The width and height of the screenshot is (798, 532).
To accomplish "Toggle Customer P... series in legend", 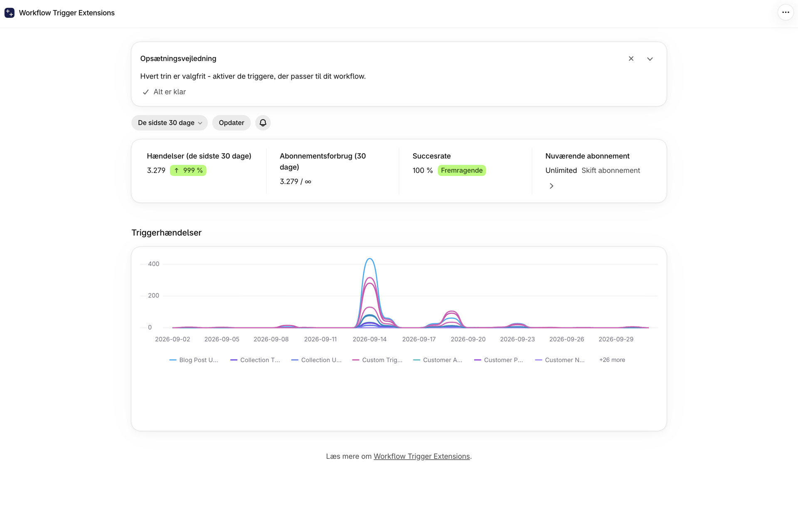I will click(498, 360).
